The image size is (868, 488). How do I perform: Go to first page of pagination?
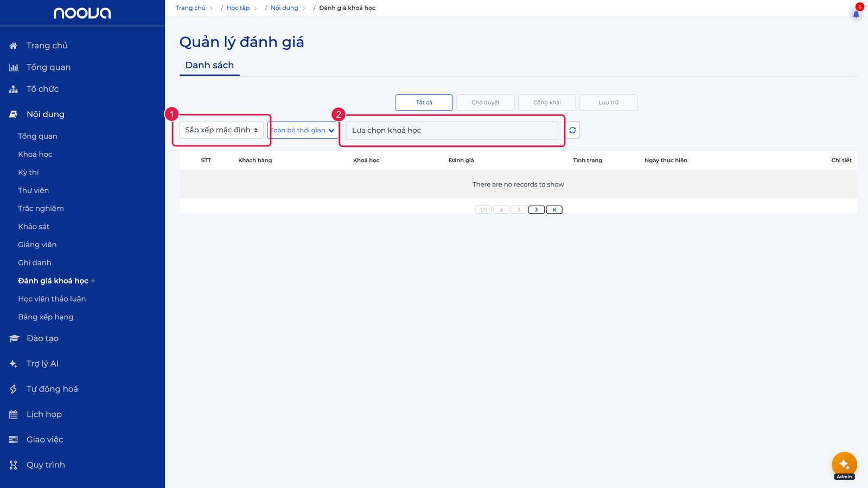coord(501,210)
